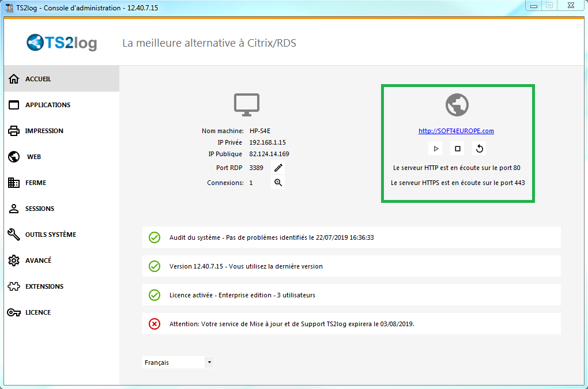Viewport: 588px width, 389px height.
Task: Open the http://SOFT4EUROPE.com link
Action: coord(456,131)
